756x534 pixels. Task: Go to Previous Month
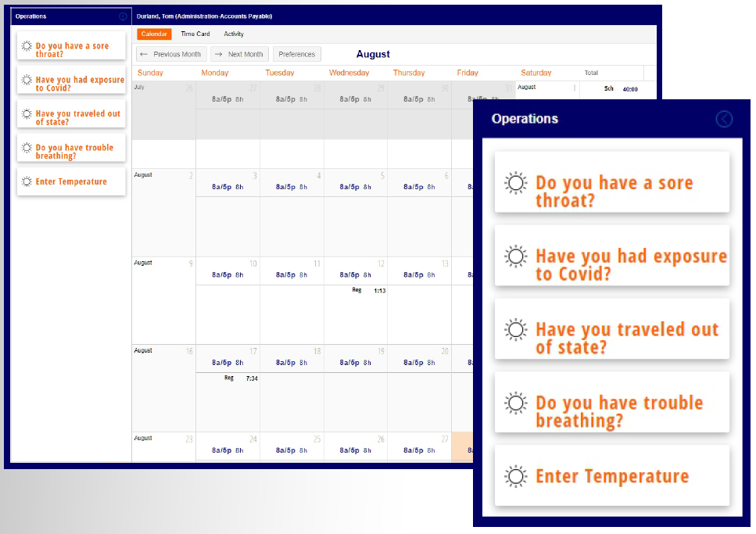[171, 54]
